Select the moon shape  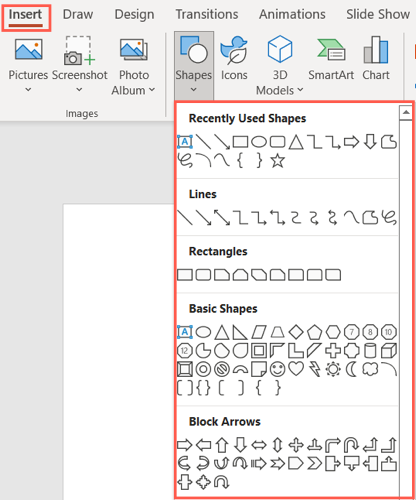click(x=351, y=369)
